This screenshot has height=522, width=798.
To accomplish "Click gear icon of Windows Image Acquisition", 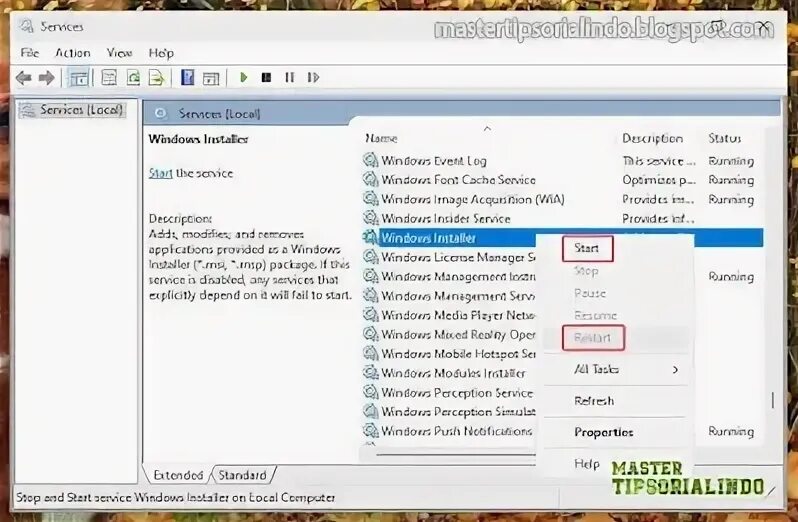I will tap(370, 199).
